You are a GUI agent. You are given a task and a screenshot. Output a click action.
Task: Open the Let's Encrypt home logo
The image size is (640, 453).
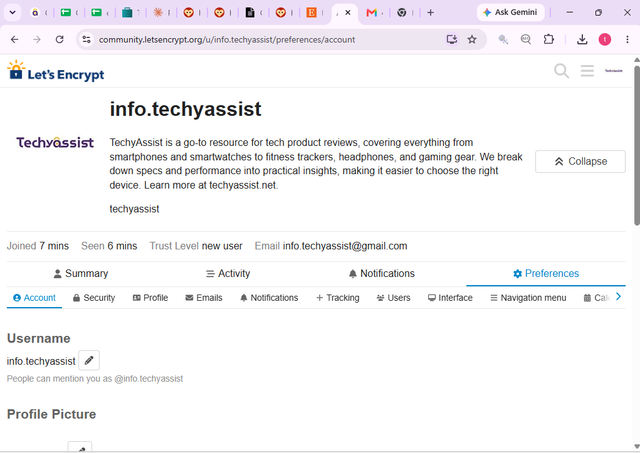coord(56,71)
